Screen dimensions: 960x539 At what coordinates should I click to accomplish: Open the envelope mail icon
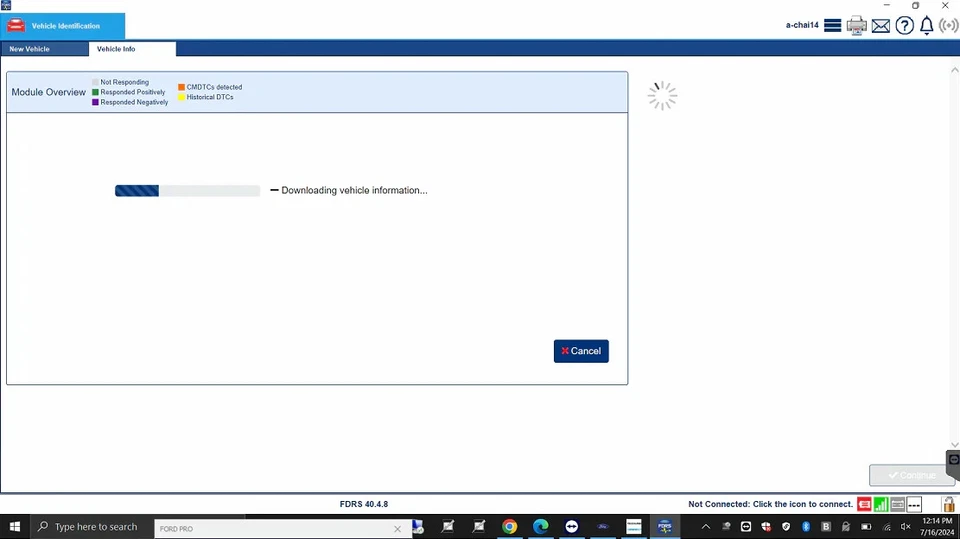[x=880, y=26]
